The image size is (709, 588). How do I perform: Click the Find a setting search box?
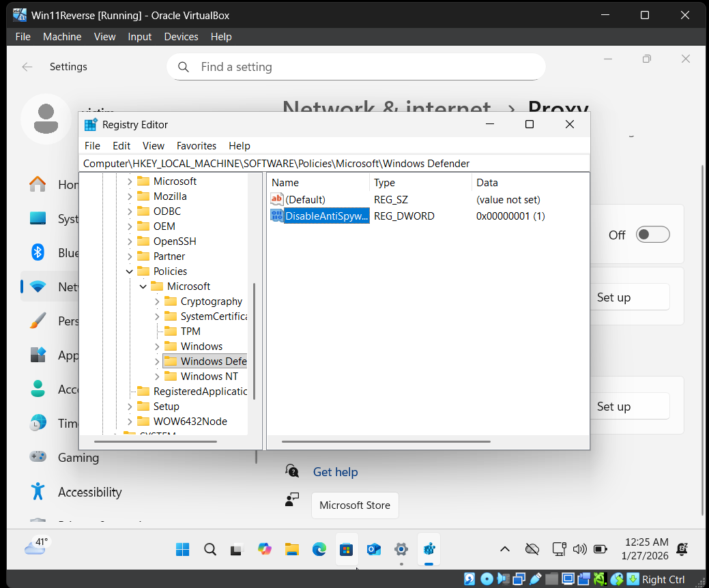tap(356, 67)
